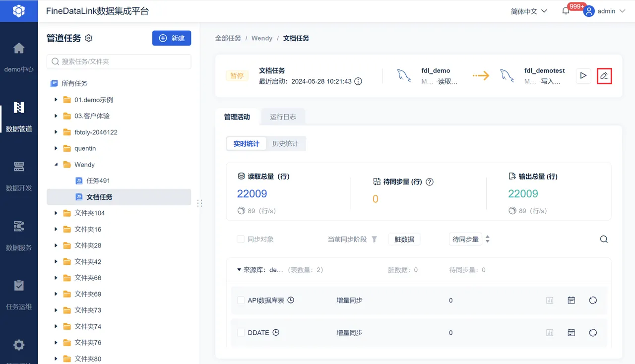Collapse the 来源库 group row
The height and width of the screenshot is (364, 635).
coord(239,270)
